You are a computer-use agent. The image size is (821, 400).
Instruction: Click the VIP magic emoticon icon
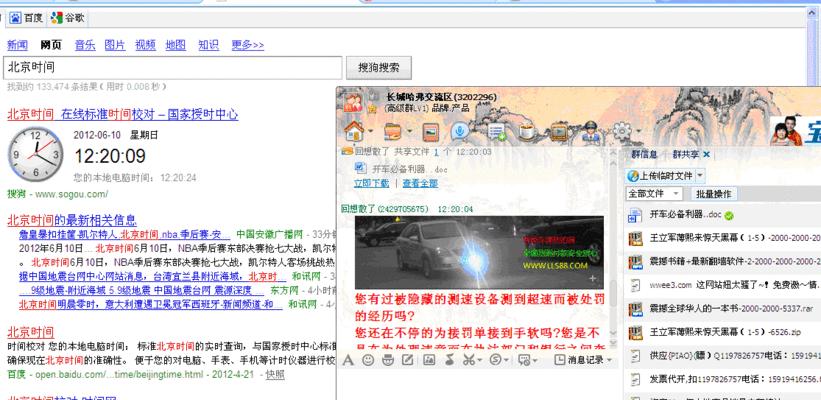pyautogui.click(x=387, y=360)
